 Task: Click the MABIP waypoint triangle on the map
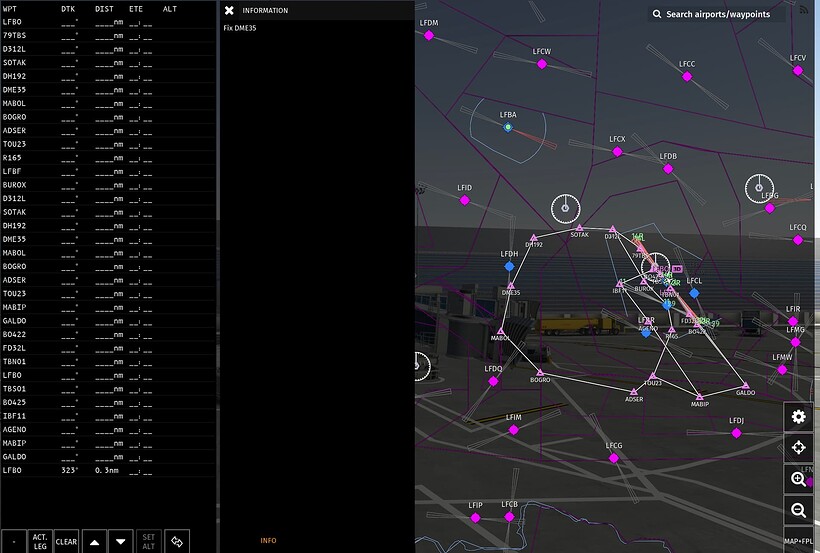click(x=699, y=397)
